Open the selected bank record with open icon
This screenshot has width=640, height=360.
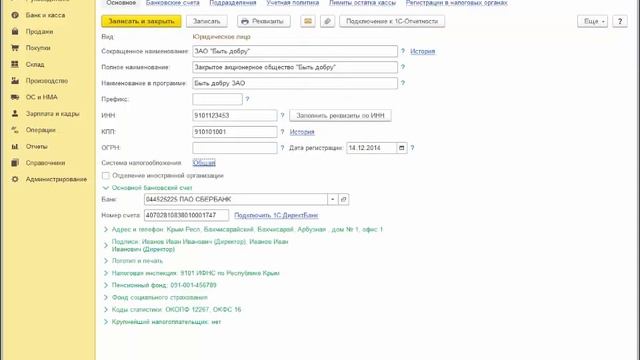pos(344,199)
